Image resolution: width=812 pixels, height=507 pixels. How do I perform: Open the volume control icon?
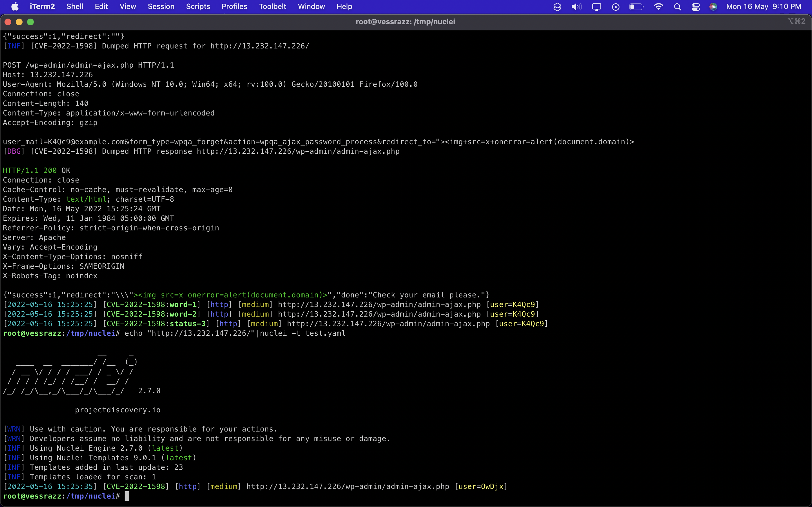(x=576, y=7)
